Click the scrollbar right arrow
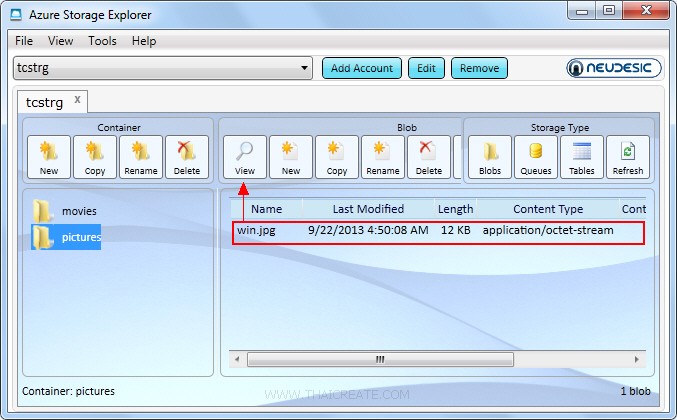The width and height of the screenshot is (677, 420). click(x=637, y=359)
